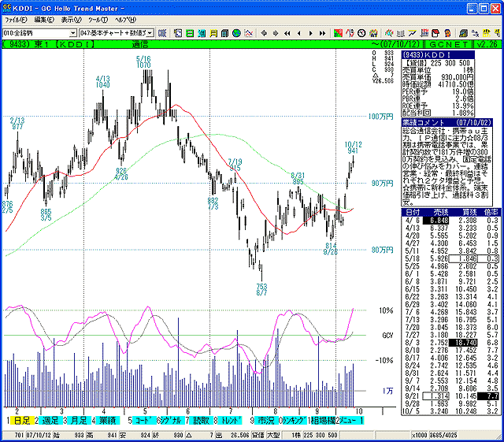Image resolution: width=504 pixels, height=442 pixels.
Task: Click the GCNET label in green header
Action: [448, 44]
